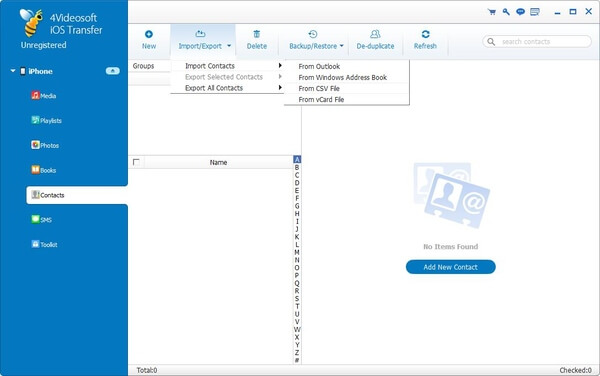Open the Backup/Restore dropdown arrow
This screenshot has width=600, height=376.
pyautogui.click(x=341, y=46)
